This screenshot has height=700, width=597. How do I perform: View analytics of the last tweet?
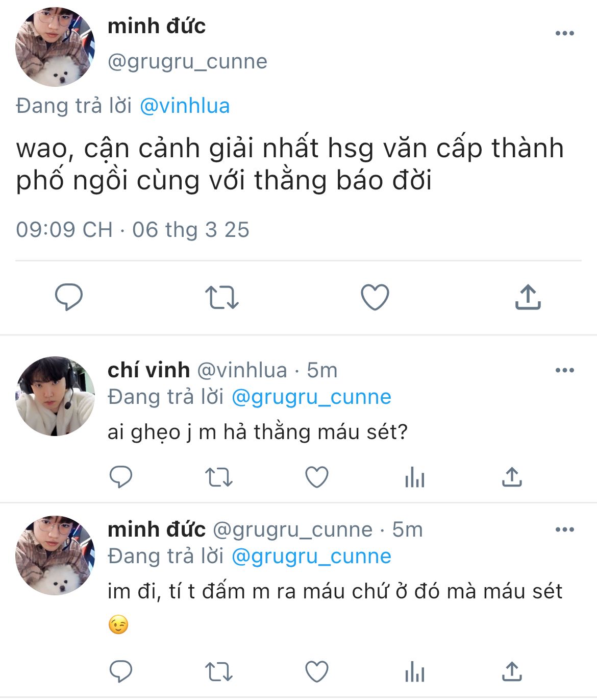coord(415,672)
